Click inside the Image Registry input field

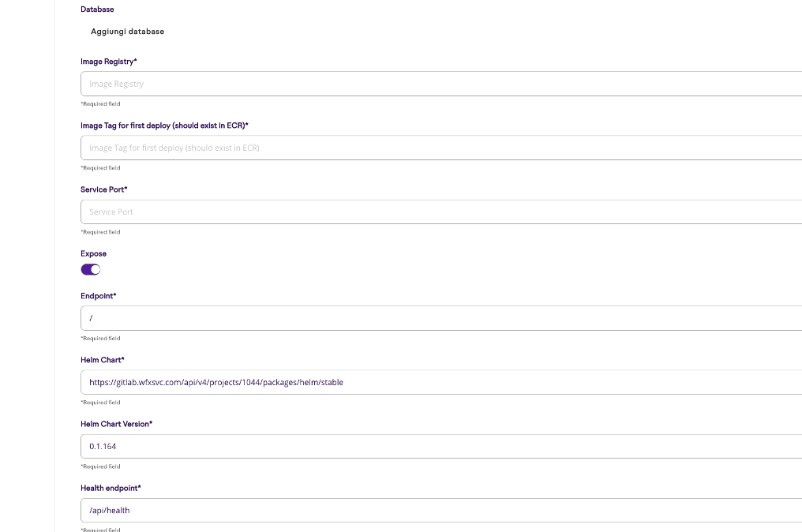pyautogui.click(x=316, y=83)
